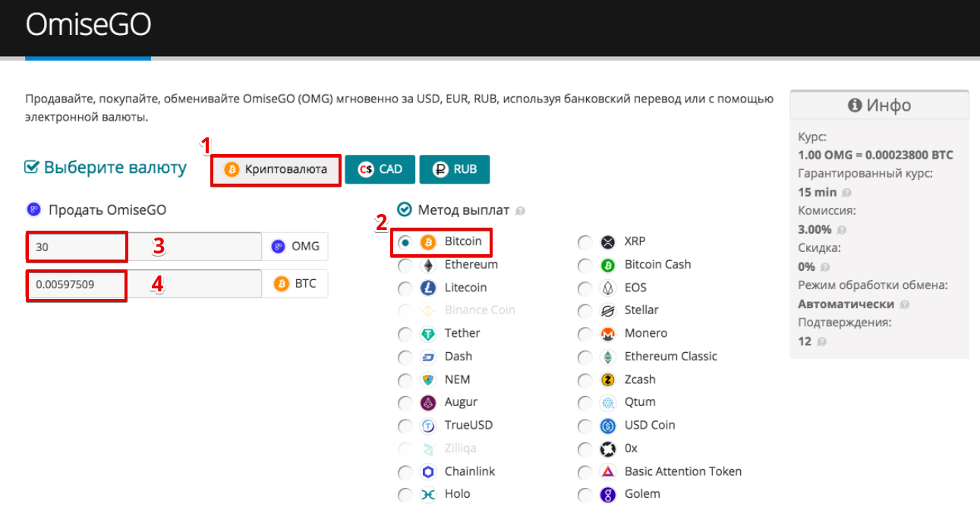This screenshot has height=516, width=980.
Task: Click the BTC amount input field
Action: point(143,284)
